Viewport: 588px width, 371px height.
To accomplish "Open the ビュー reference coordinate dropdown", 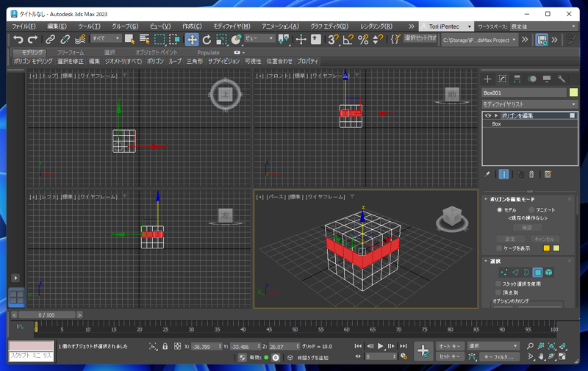I will [259, 38].
